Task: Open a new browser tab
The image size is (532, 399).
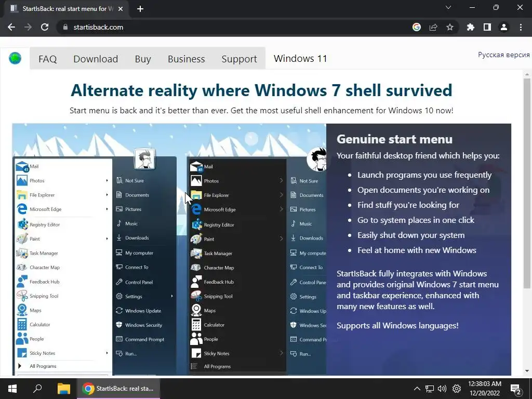Action: [140, 9]
